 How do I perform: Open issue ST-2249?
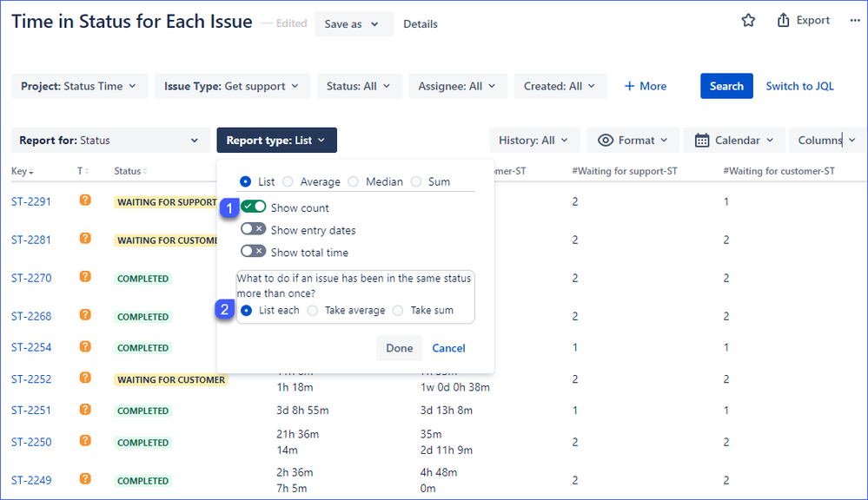tap(31, 481)
